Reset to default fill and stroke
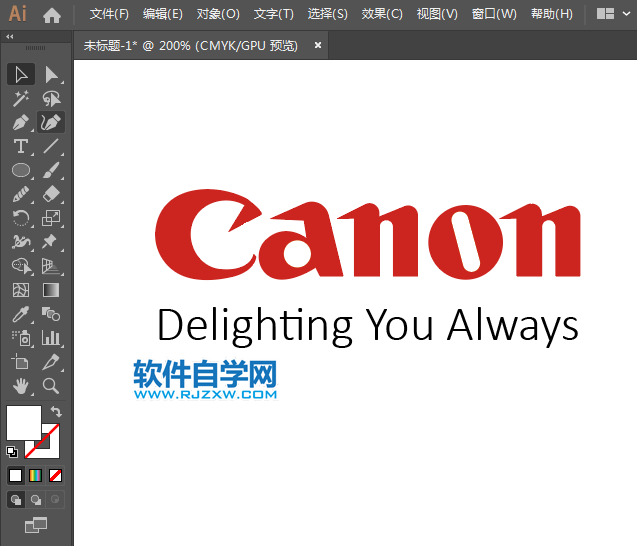 tap(12, 451)
